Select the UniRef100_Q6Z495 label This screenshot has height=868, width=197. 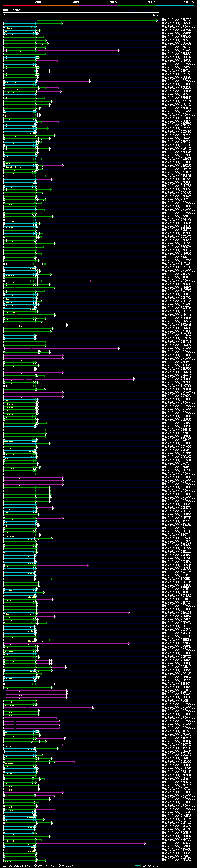pyautogui.click(x=177, y=812)
